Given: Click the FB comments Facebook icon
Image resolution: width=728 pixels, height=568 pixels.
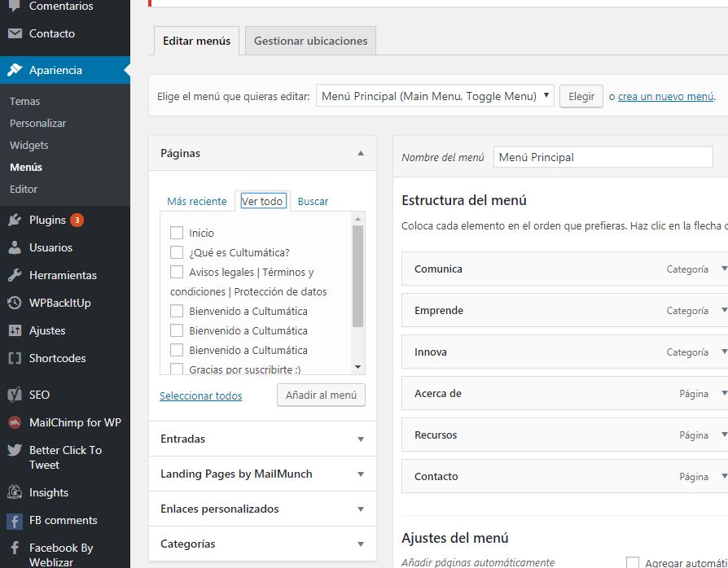Looking at the screenshot, I should point(15,521).
